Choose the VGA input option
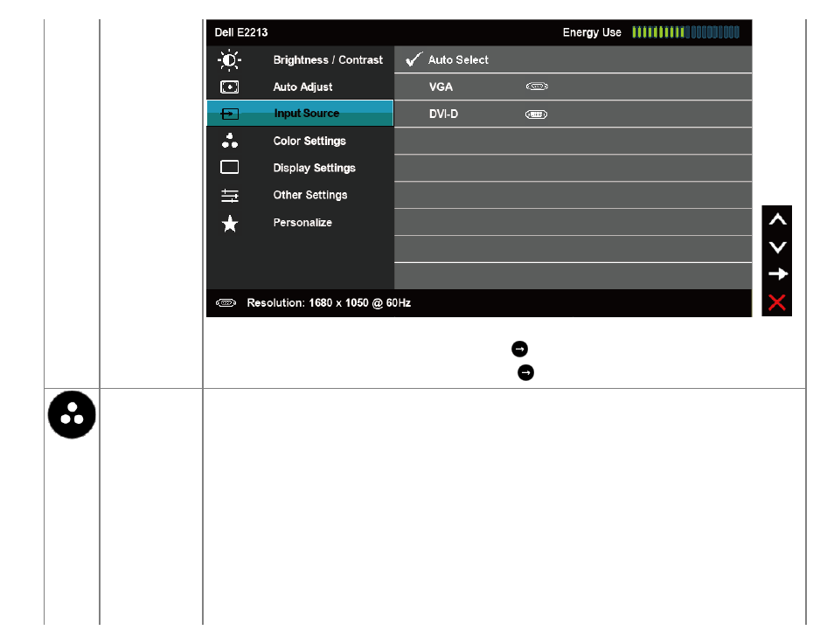The height and width of the screenshot is (644, 834). point(573,87)
